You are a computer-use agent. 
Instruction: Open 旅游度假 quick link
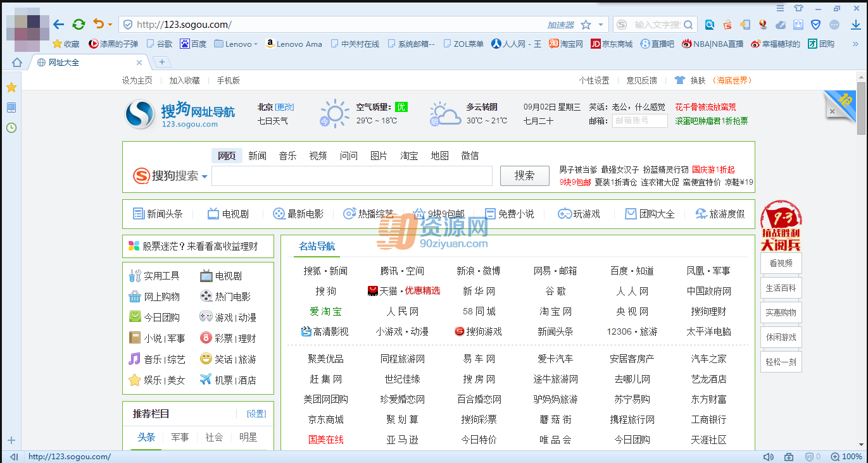pyautogui.click(x=720, y=214)
